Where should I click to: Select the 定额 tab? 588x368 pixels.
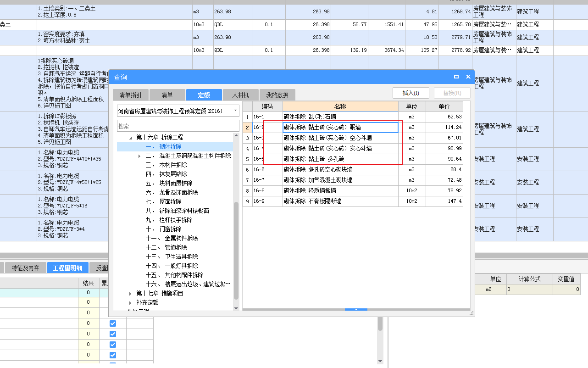pos(204,95)
